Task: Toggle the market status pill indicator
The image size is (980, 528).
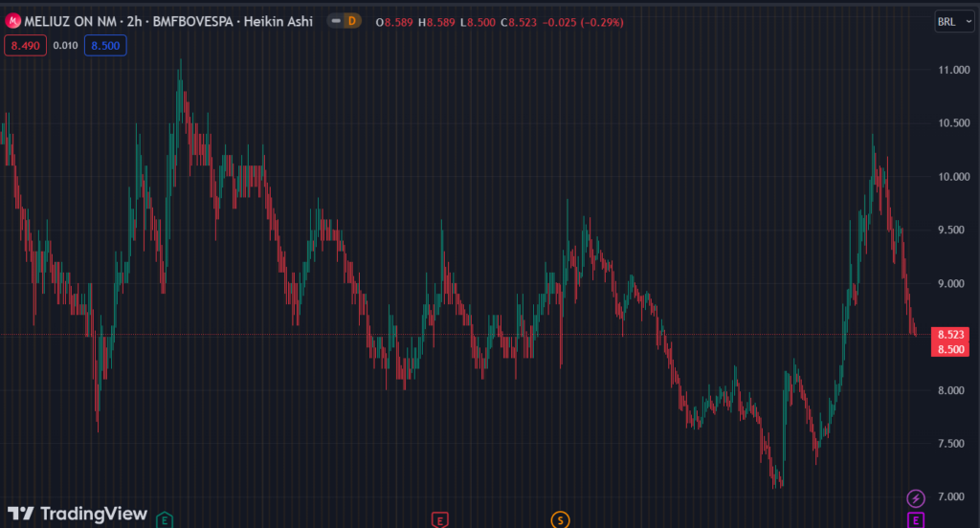Action: pos(336,21)
